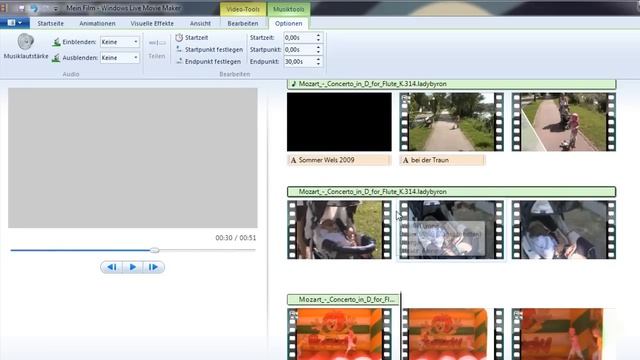The height and width of the screenshot is (360, 640).
Task: Adjust the Endpunkt spinner arrows
Action: pyautogui.click(x=318, y=61)
